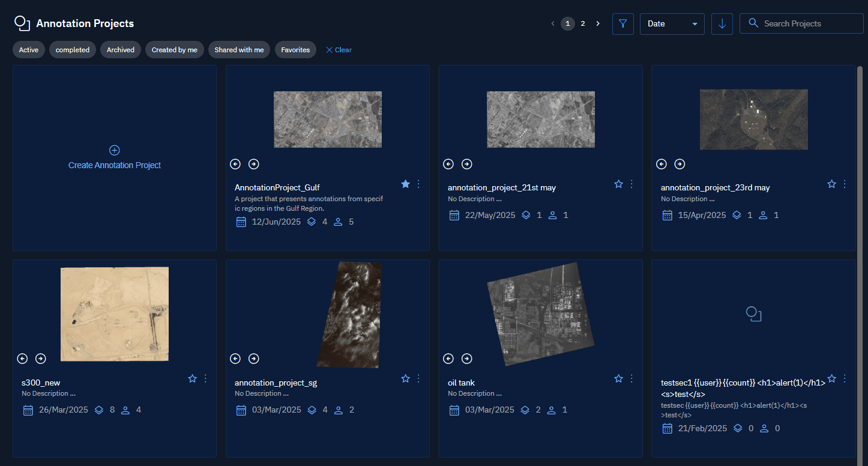Select the Shared with me filter chip
Image resolution: width=868 pixels, height=466 pixels.
(239, 50)
